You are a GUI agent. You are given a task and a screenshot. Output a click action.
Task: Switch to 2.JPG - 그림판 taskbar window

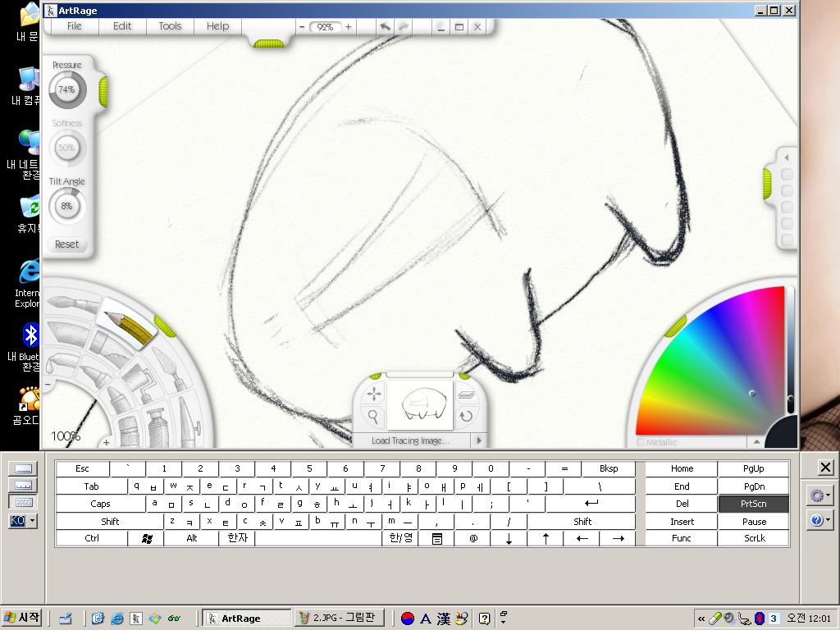tap(340, 618)
